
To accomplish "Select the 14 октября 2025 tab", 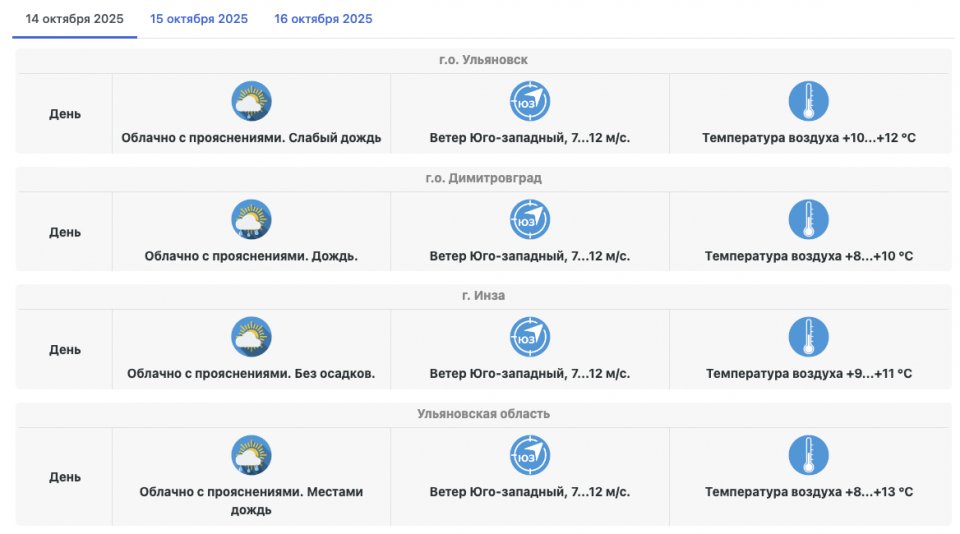I will pyautogui.click(x=74, y=19).
